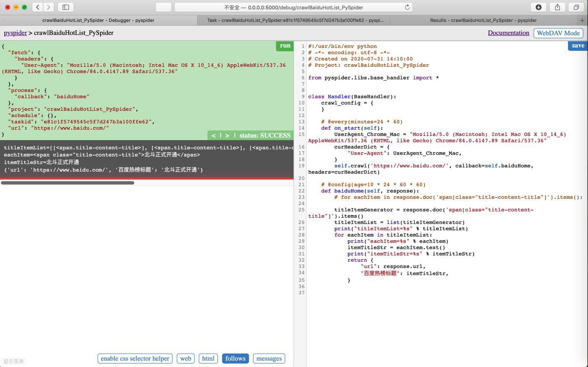Click the WebDAV Mode button
The height and width of the screenshot is (367, 588).
[558, 33]
